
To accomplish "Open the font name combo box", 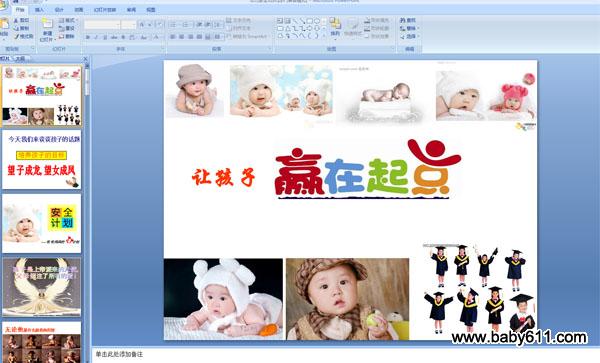I will [x=102, y=25].
